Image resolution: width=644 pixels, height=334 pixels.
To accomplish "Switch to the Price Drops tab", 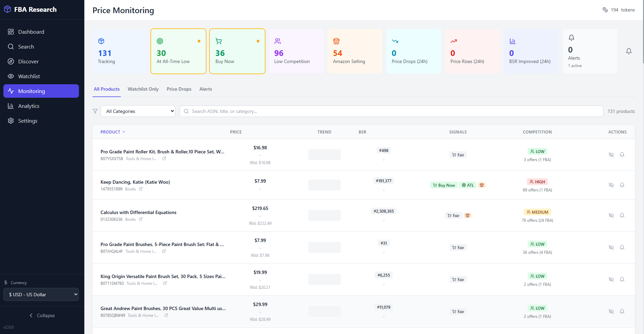I will coord(179,89).
